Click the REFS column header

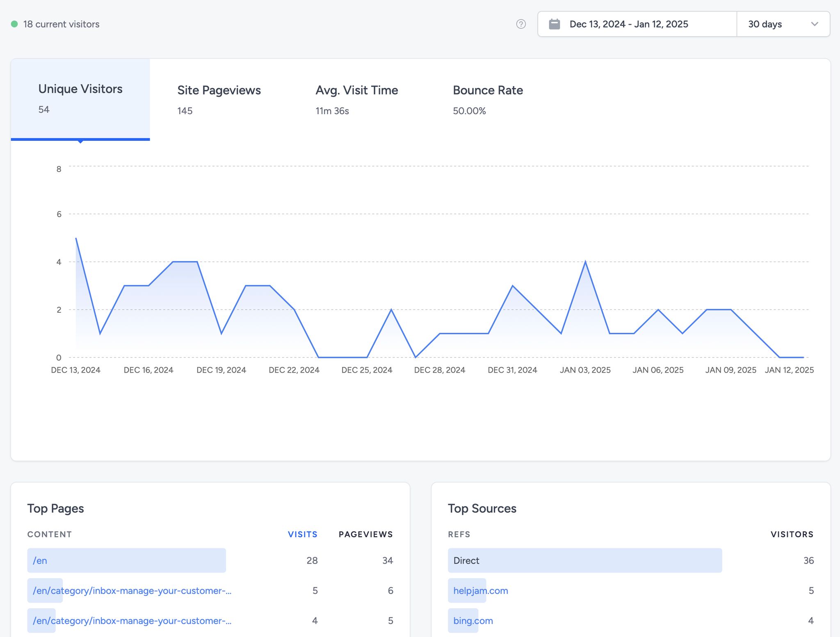pos(459,534)
